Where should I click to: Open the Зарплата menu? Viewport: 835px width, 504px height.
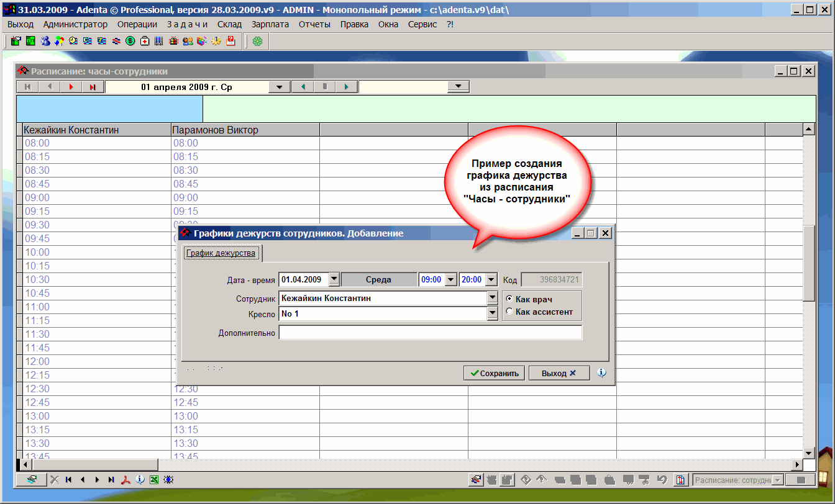pyautogui.click(x=270, y=24)
